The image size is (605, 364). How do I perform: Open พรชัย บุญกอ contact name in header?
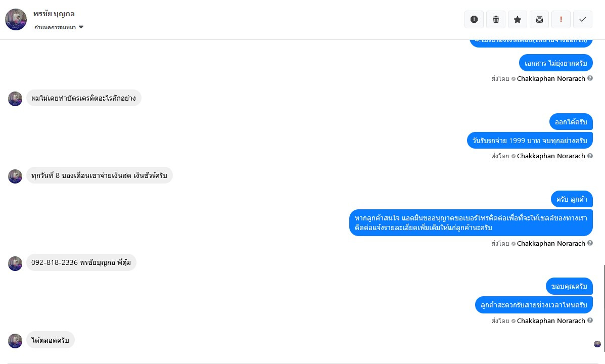tap(54, 14)
